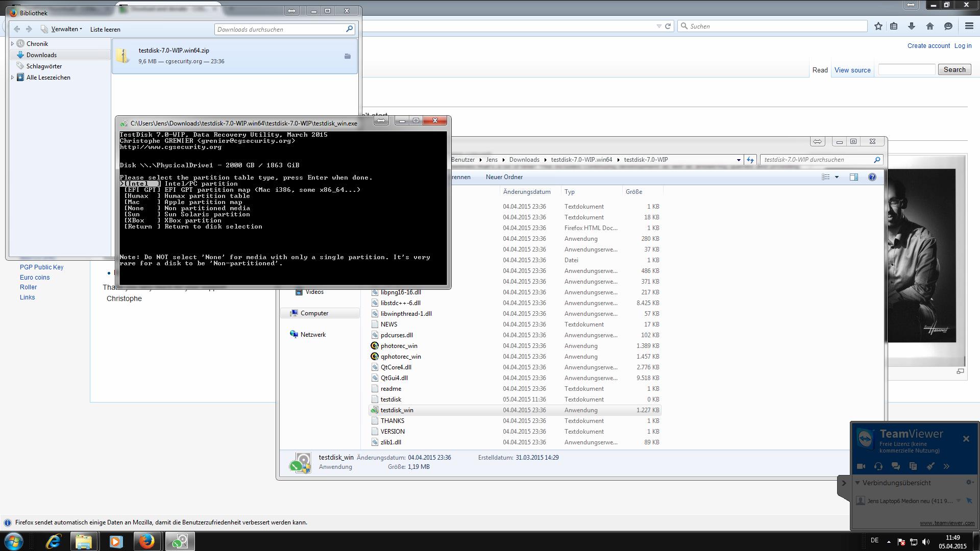Switch to View source tab
Screen dimensions: 980x551
point(852,70)
